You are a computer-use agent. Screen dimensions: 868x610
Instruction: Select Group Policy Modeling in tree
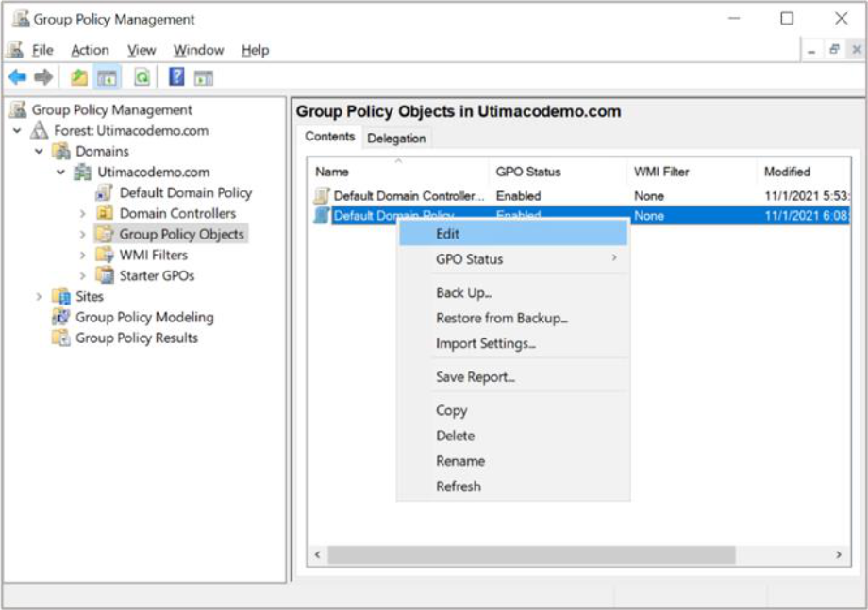point(144,318)
